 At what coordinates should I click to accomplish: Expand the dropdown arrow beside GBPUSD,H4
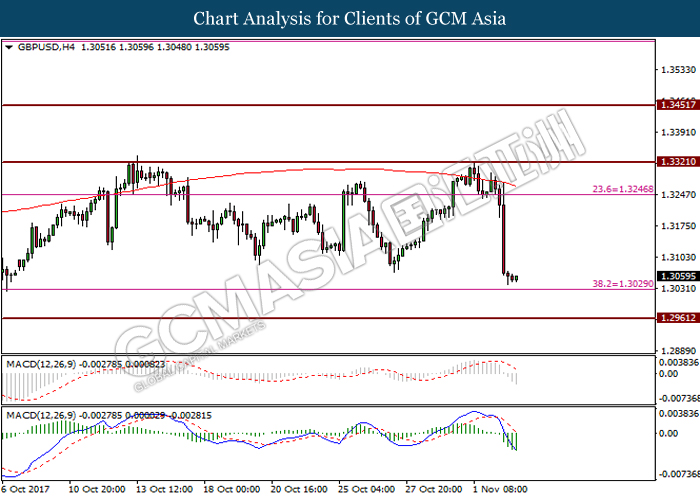9,47
